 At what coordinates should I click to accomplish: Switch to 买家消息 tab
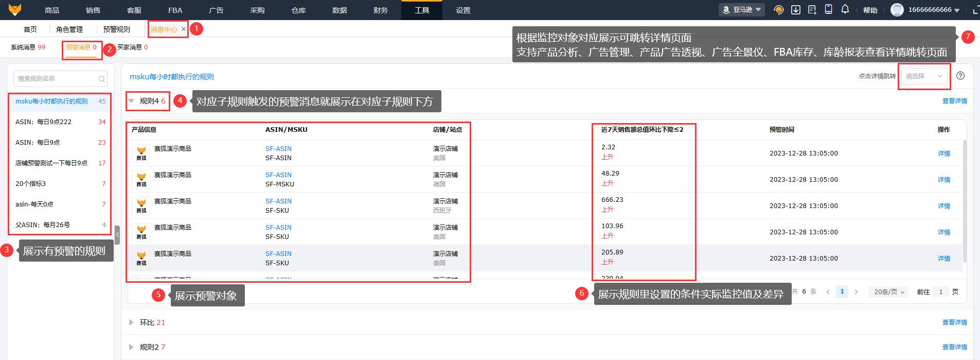pos(132,47)
